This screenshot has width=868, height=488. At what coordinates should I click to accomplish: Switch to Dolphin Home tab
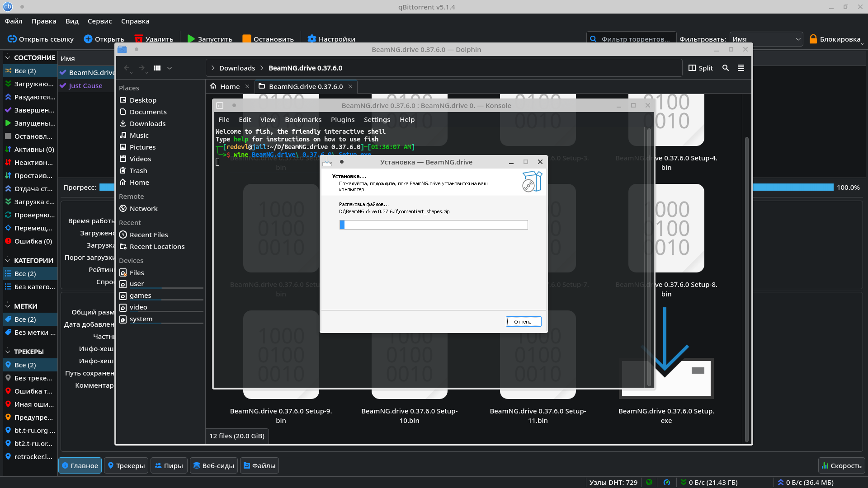[x=229, y=86]
